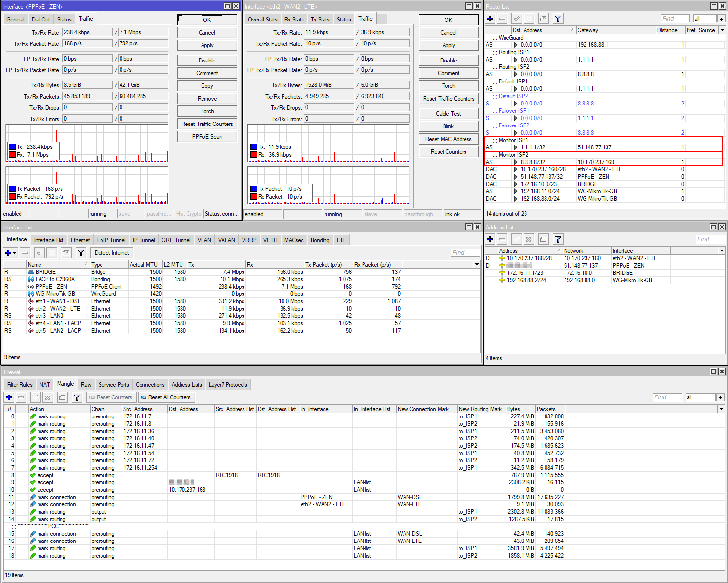Add a new address in Address List
Screen dimensions: 728x583
pos(490,239)
